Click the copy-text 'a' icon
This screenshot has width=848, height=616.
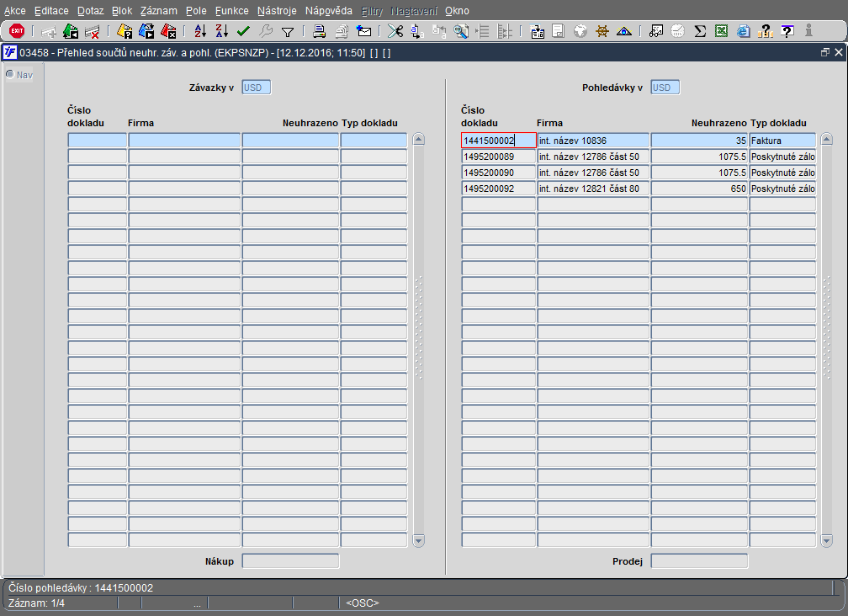point(417,31)
